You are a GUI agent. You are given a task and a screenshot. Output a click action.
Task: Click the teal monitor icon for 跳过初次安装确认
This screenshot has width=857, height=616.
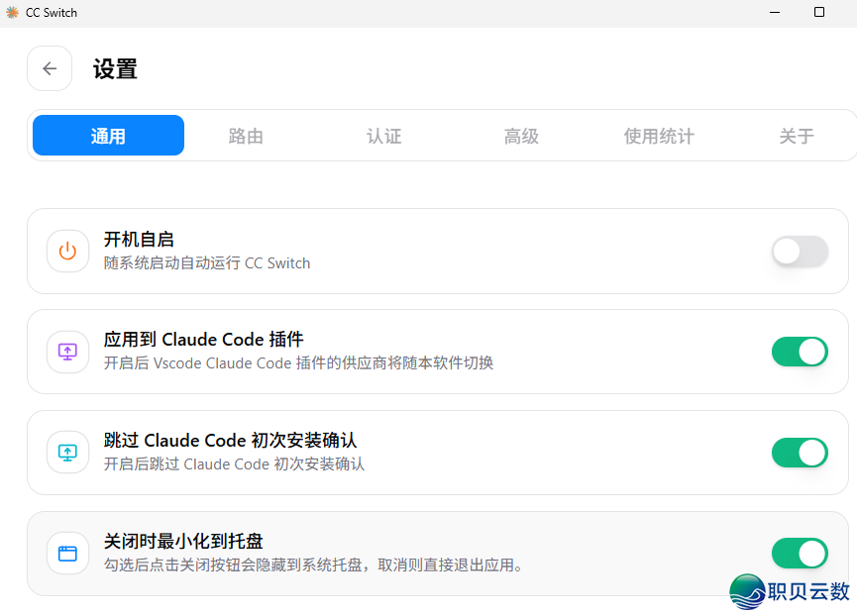(x=67, y=453)
